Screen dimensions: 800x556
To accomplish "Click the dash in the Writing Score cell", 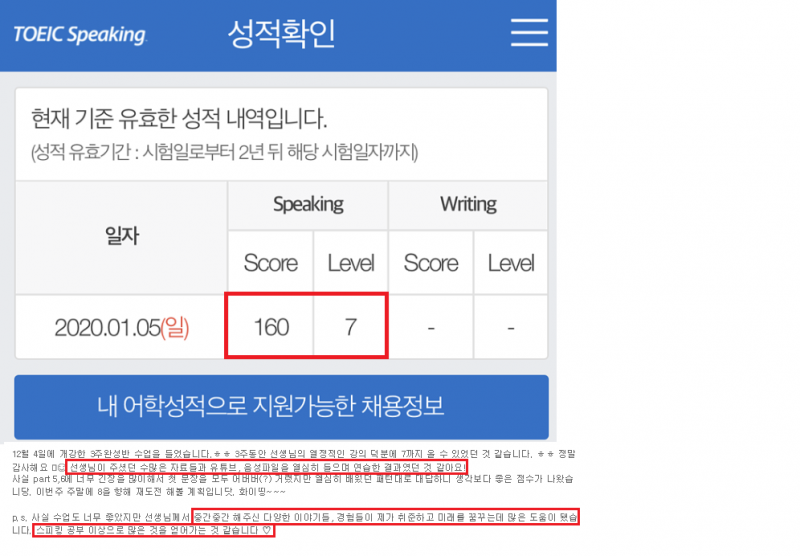I will coord(431,327).
